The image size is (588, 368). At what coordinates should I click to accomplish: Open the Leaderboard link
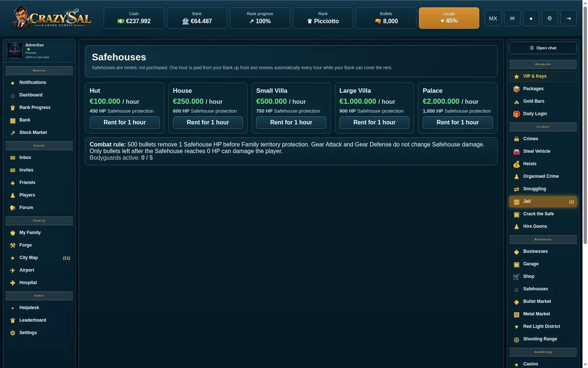click(x=39, y=320)
